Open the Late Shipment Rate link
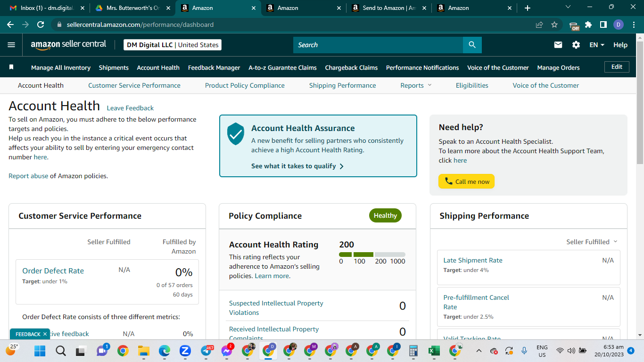644x362 pixels. pyautogui.click(x=473, y=260)
